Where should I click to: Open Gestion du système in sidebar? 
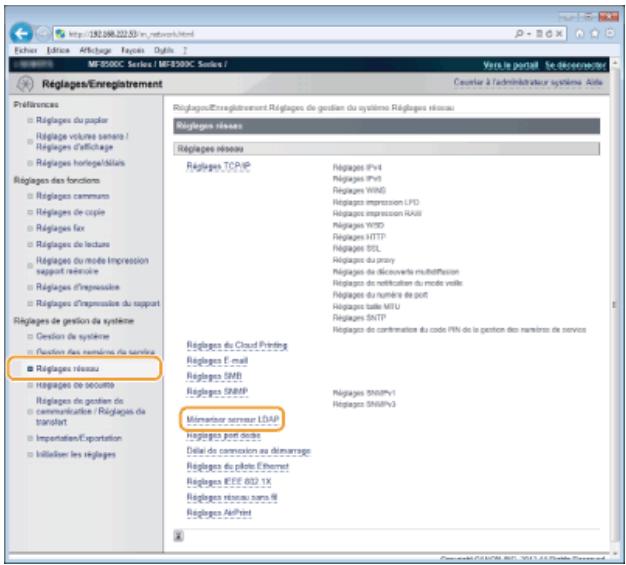pos(72,336)
